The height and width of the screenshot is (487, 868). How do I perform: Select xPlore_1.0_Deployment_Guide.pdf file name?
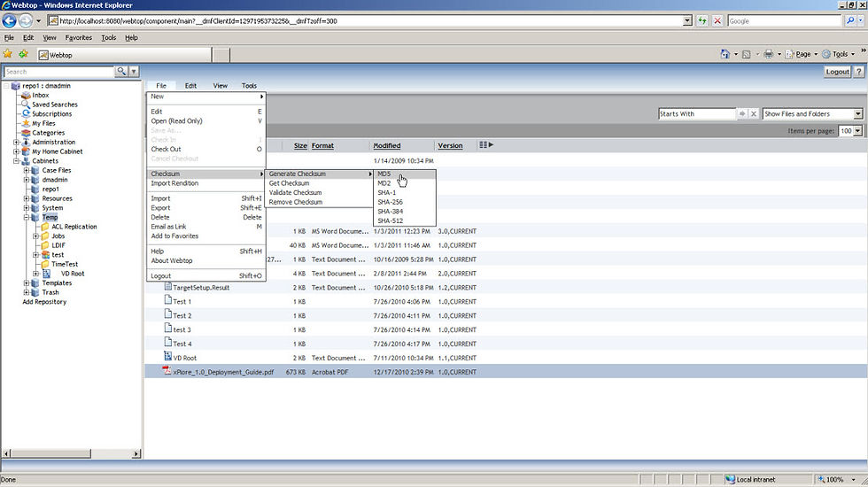(x=223, y=372)
